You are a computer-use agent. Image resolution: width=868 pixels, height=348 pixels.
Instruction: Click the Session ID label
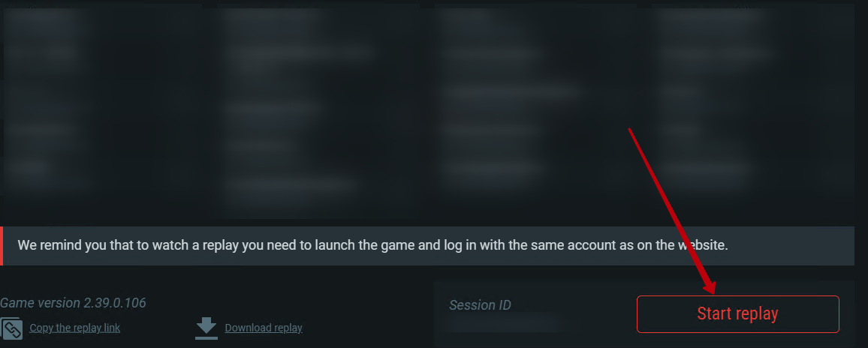[480, 304]
